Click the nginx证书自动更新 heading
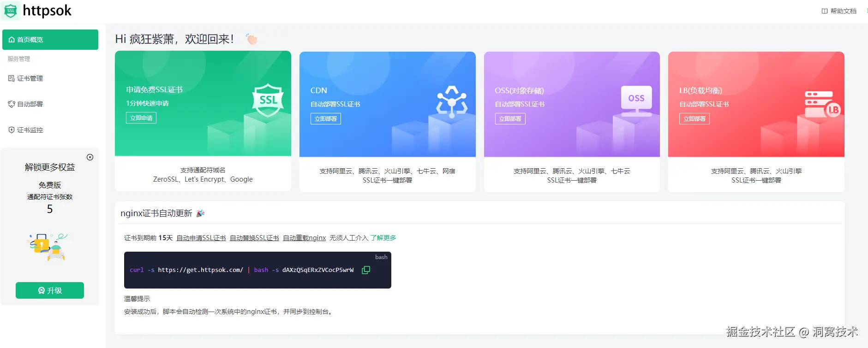 (x=156, y=213)
